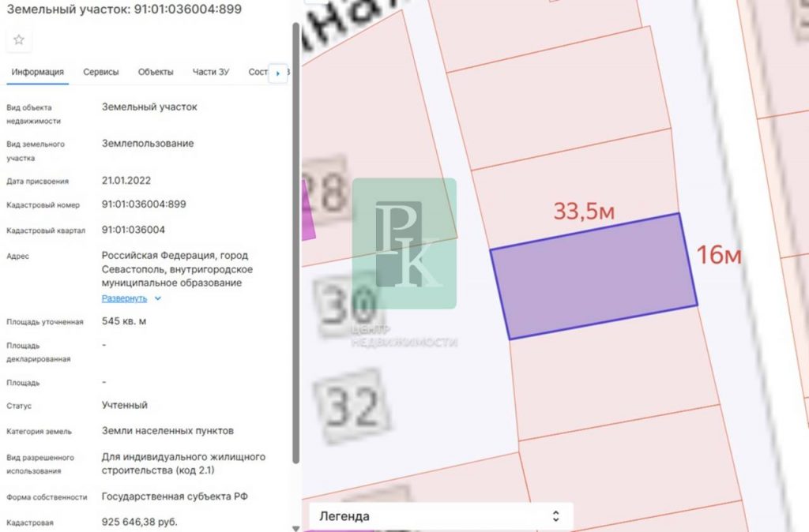Expand address using chevron beside Развернуть

click(x=158, y=298)
